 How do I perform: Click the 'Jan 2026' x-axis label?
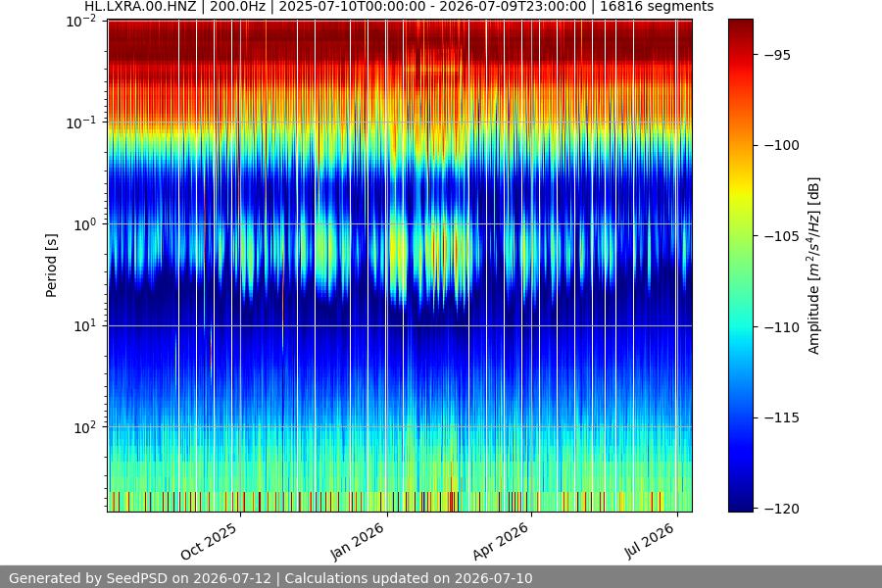(357, 541)
